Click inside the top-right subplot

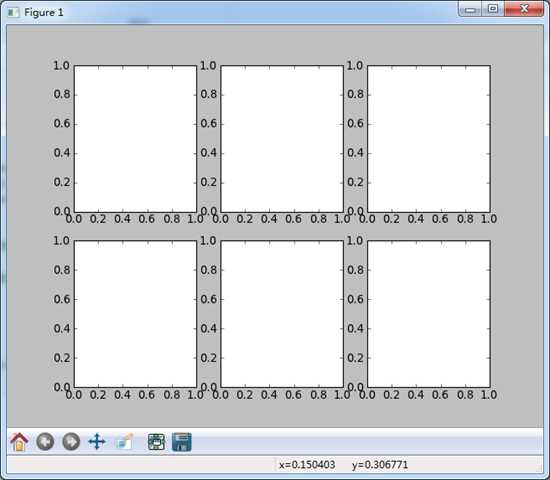[x=429, y=139]
